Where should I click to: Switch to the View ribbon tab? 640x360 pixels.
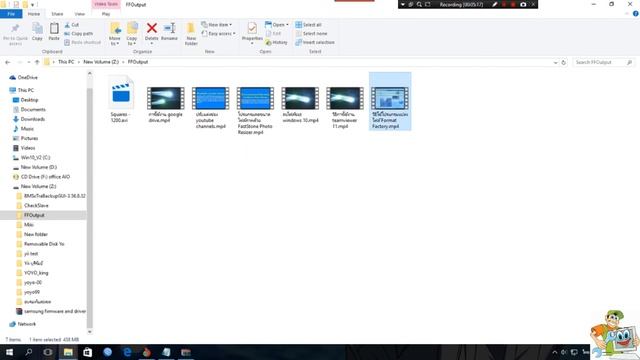[x=80, y=14]
